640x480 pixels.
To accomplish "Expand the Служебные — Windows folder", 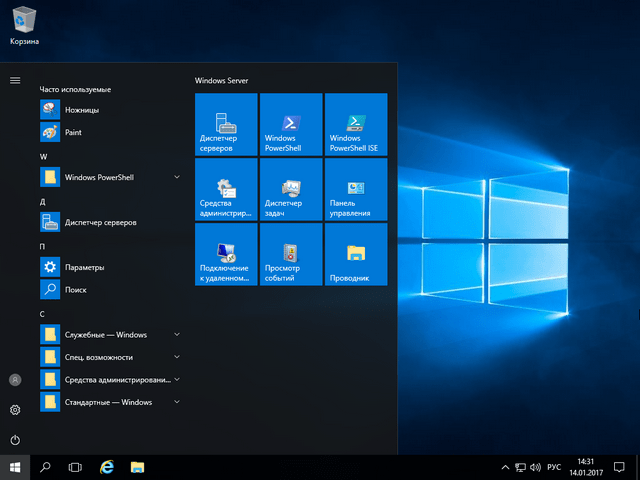I will pos(177,334).
